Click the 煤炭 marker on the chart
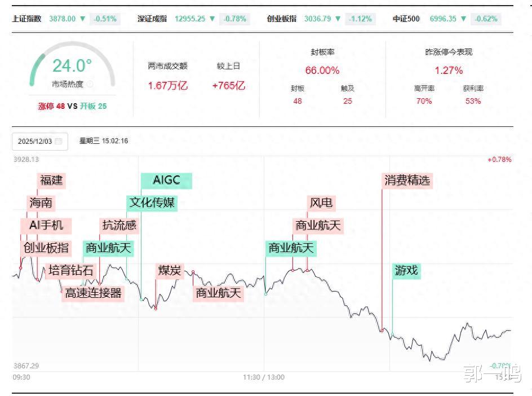Screen dimensions: 532x396 pos(169,271)
